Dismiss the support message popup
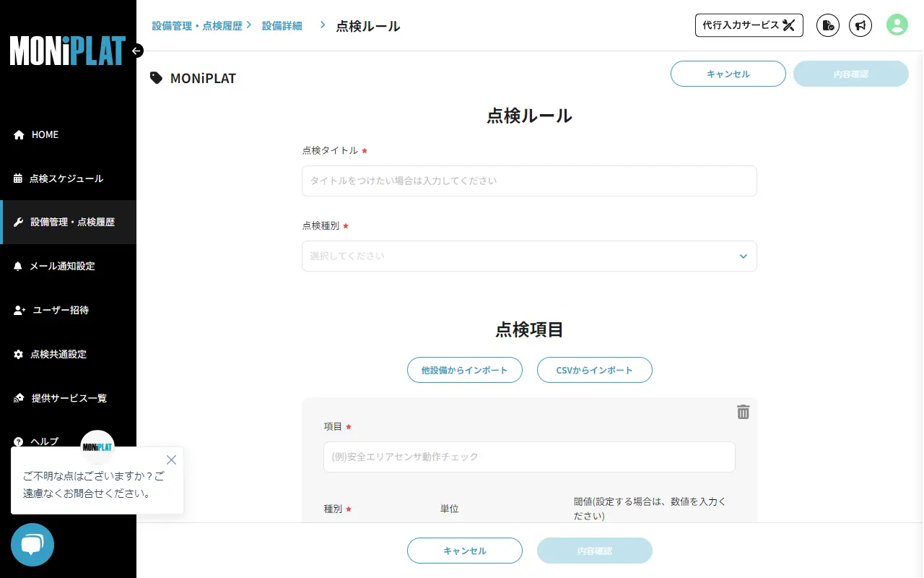The width and height of the screenshot is (924, 578). (171, 460)
